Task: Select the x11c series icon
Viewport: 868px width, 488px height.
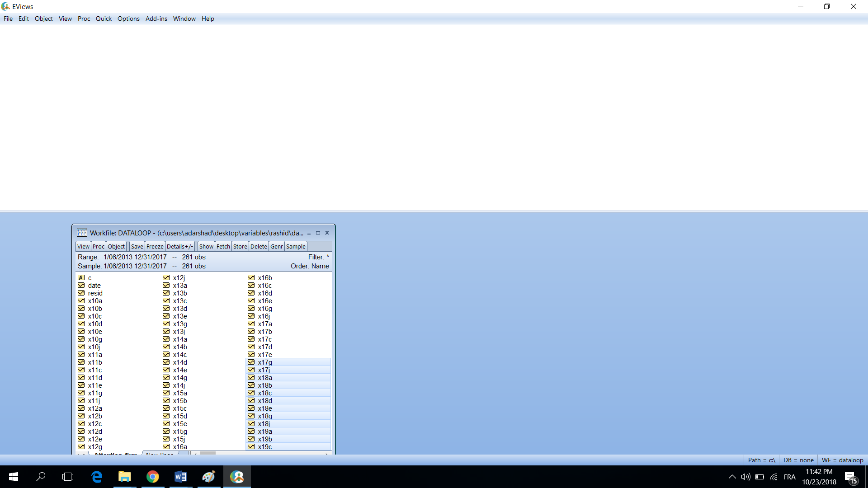Action: point(81,370)
